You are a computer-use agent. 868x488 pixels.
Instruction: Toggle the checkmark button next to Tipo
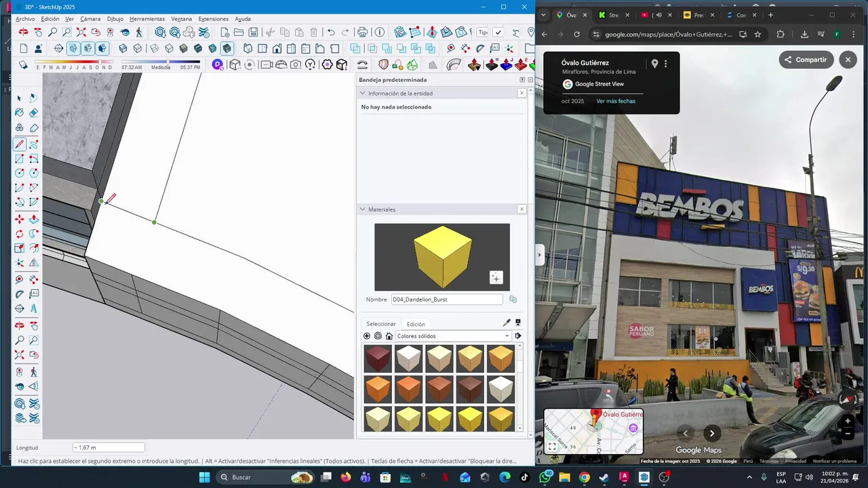coord(498,32)
